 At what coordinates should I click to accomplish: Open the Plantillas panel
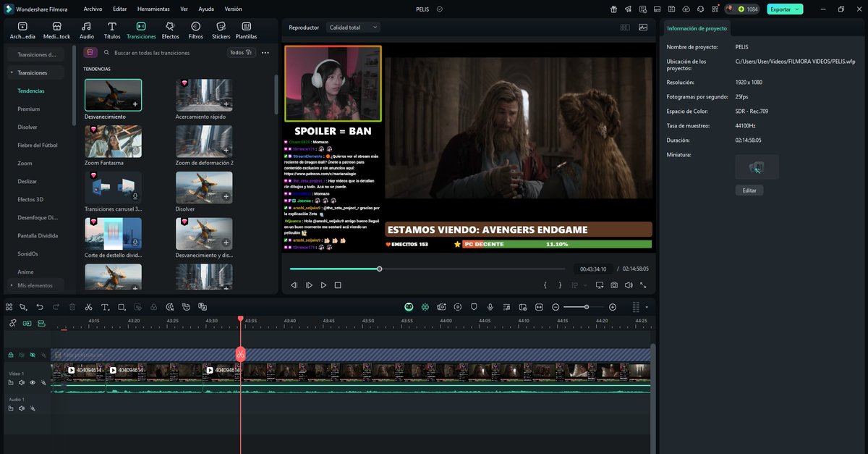point(247,30)
